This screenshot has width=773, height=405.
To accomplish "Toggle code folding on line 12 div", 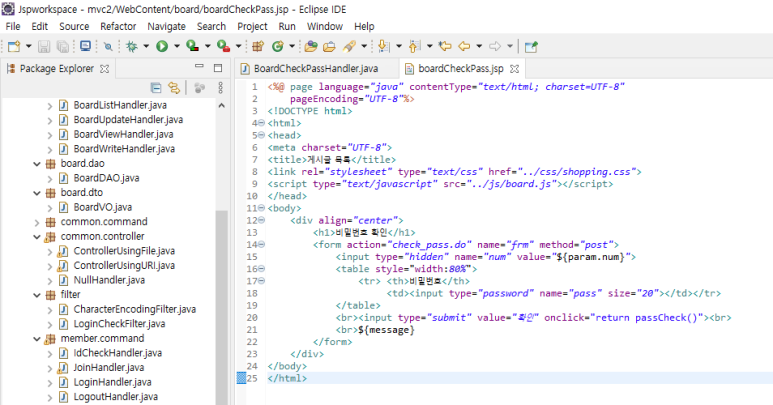I will [261, 220].
